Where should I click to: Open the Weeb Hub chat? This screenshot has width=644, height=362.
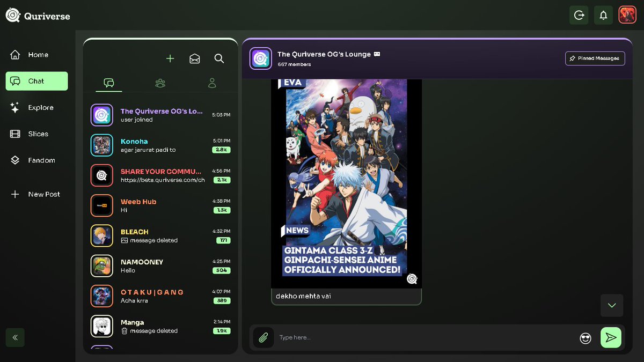pos(160,205)
